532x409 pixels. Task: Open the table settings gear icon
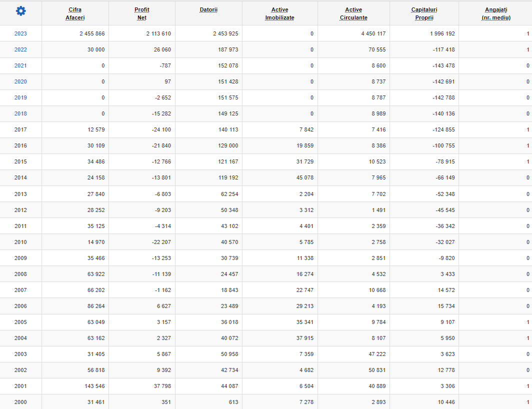coord(20,11)
